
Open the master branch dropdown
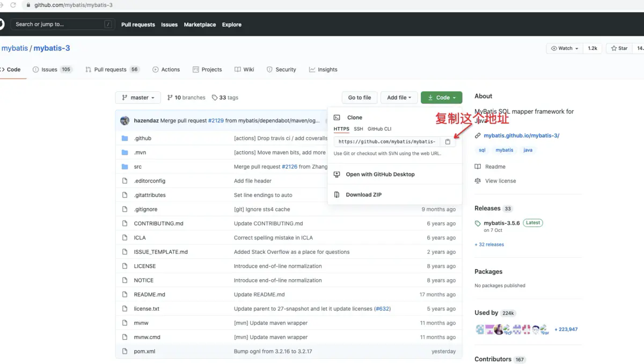pyautogui.click(x=138, y=98)
